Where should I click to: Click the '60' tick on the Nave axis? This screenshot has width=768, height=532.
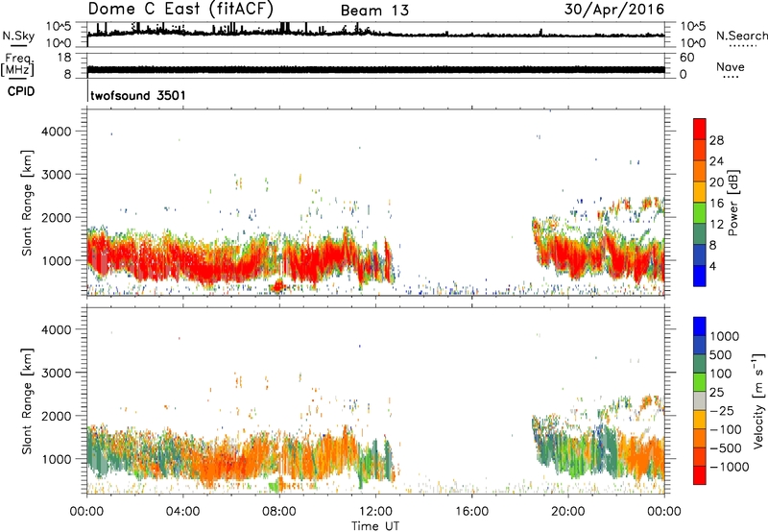pyautogui.click(x=686, y=58)
